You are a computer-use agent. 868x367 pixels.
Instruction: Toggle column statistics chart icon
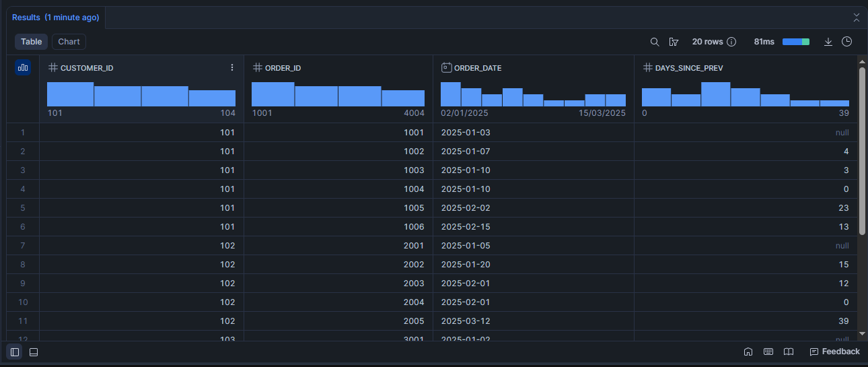[23, 67]
